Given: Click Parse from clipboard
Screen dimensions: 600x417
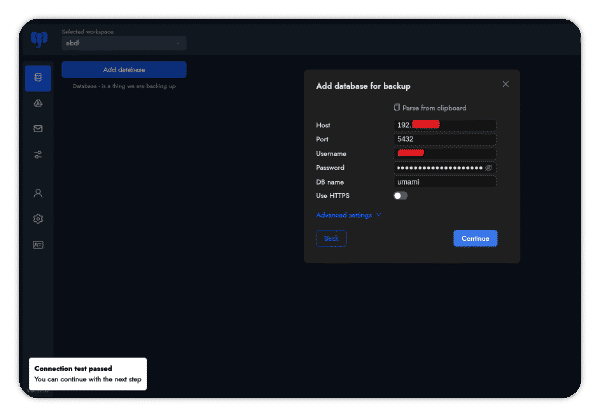Looking at the screenshot, I should click(430, 108).
